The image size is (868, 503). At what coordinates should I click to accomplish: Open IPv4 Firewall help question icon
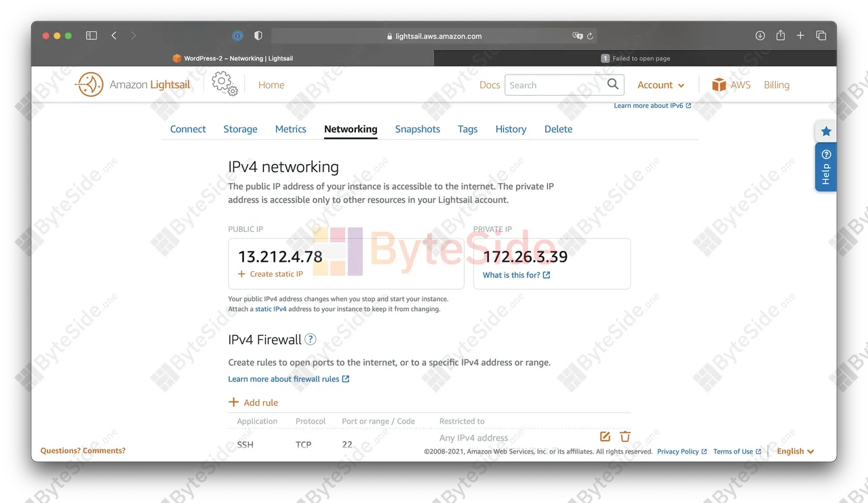click(x=311, y=340)
